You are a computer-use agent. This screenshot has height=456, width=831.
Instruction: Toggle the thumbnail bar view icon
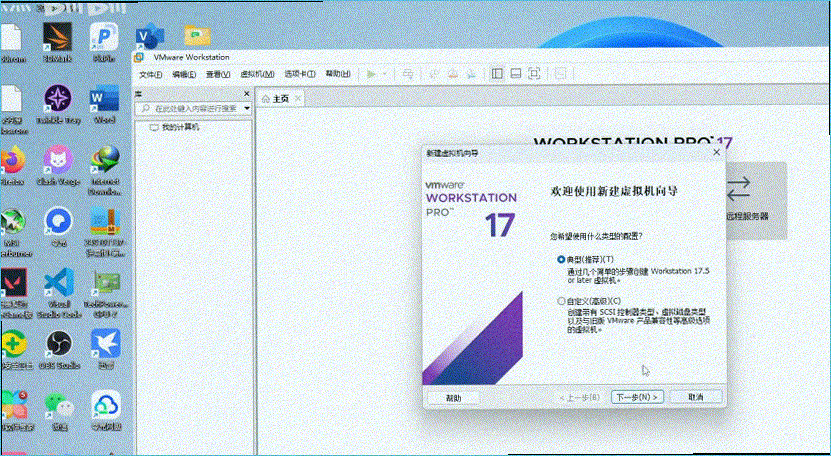tap(515, 74)
